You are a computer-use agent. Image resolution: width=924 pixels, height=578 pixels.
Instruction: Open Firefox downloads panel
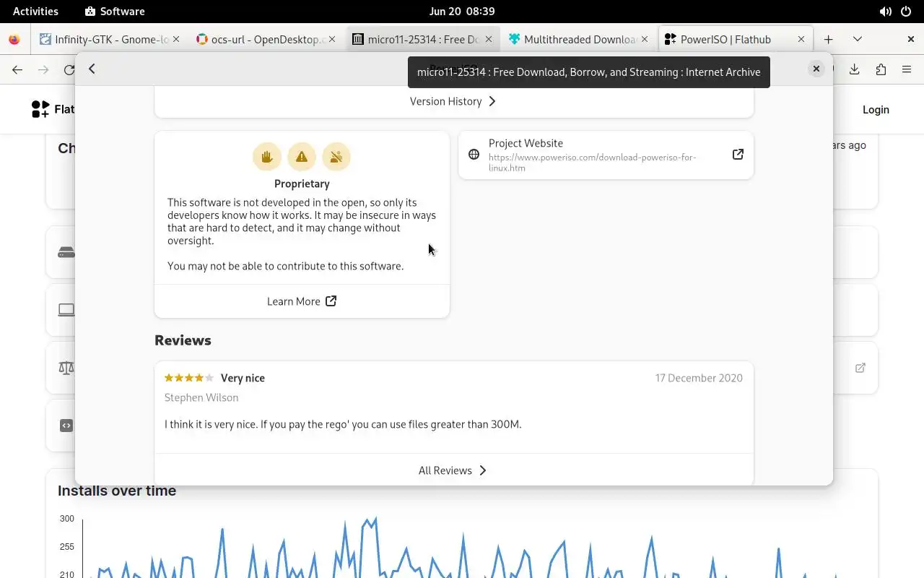(855, 69)
